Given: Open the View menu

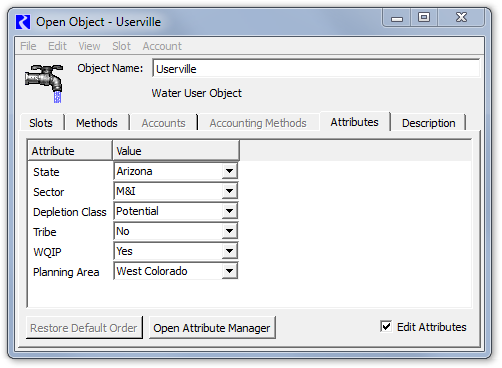Looking at the screenshot, I should tap(89, 46).
